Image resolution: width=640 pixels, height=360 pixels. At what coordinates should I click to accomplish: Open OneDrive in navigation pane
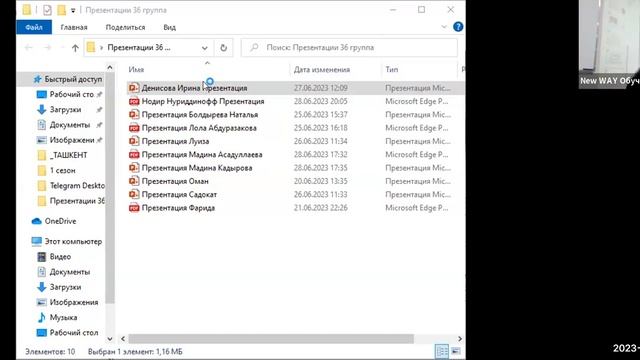point(60,221)
